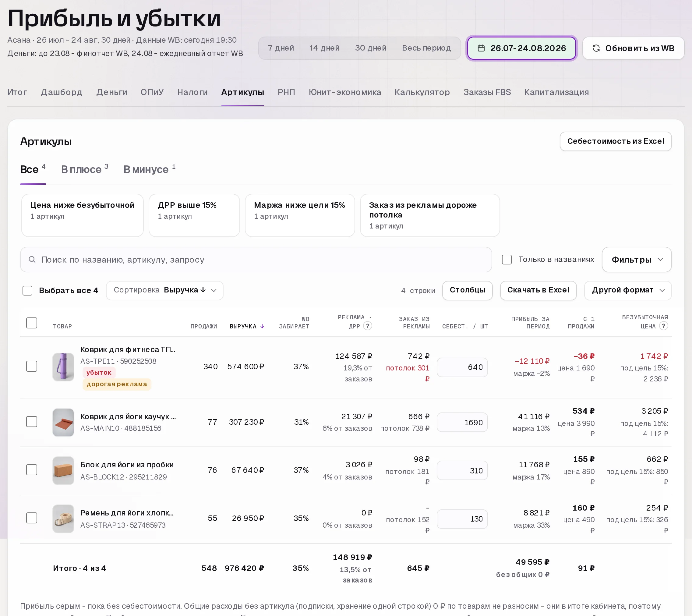The image size is (692, 616).
Task: Click the Маржа ниже цели 15% card
Action: point(300,215)
